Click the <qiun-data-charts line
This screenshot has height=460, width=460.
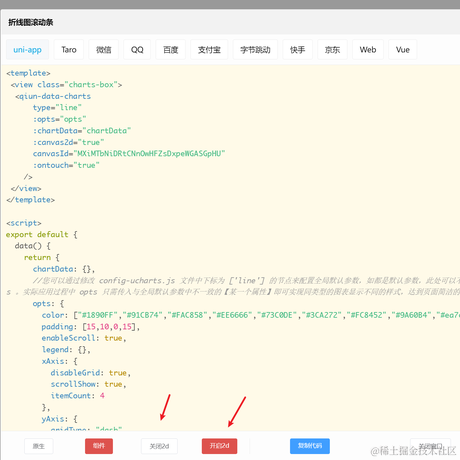click(x=53, y=96)
